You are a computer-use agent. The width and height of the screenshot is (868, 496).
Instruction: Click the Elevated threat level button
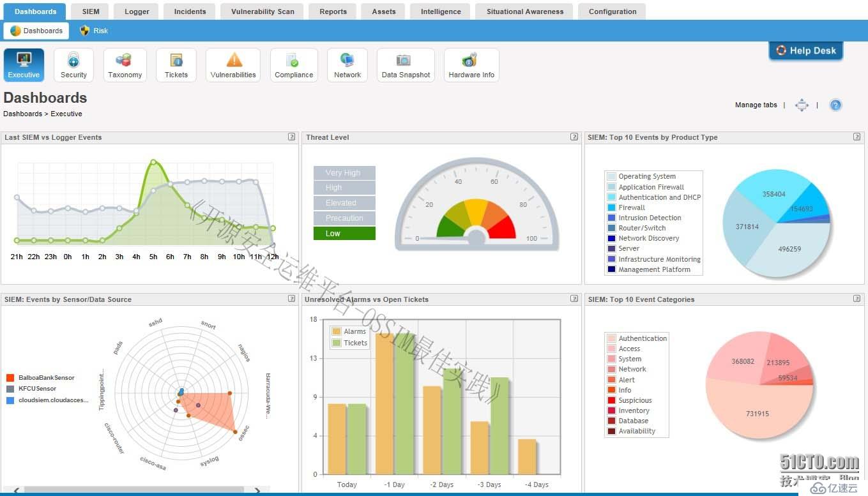click(x=344, y=203)
